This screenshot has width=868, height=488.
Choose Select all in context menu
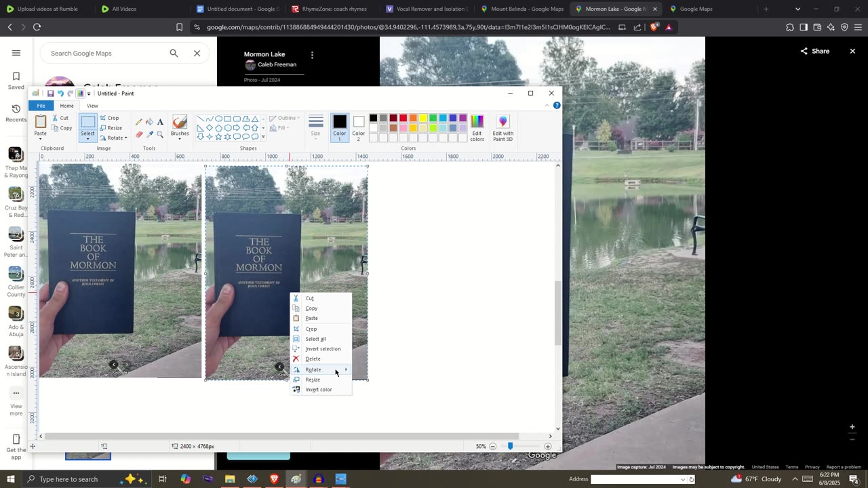click(x=321, y=339)
